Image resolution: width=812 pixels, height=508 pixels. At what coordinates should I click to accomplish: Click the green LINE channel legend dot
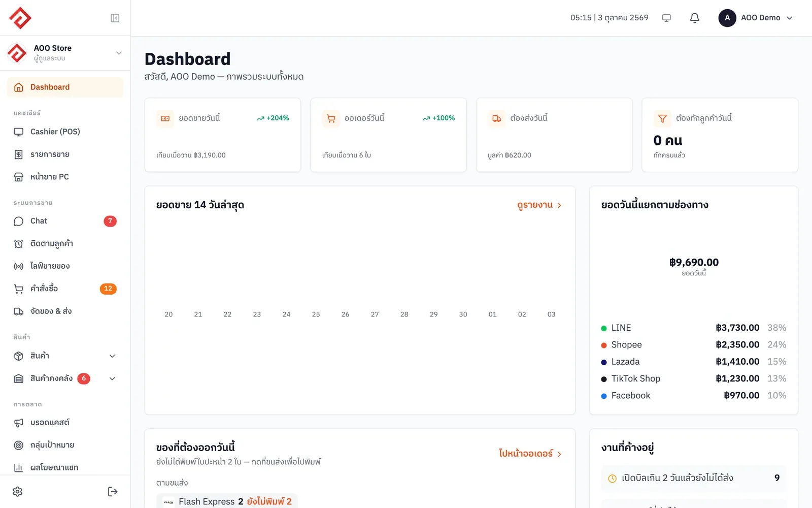[x=604, y=328]
